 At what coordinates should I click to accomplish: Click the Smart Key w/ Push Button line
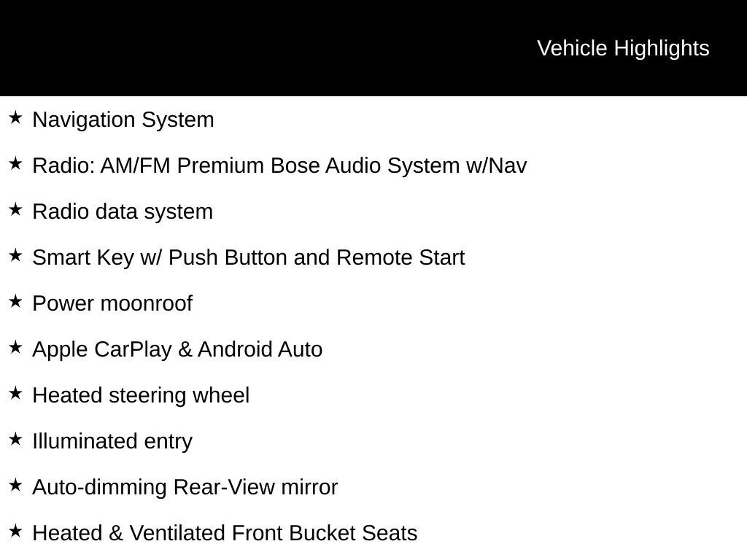click(248, 257)
